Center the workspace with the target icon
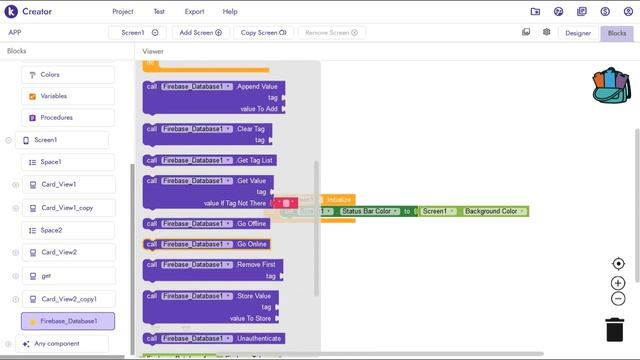Viewport: 640px width, 360px height. click(x=618, y=264)
